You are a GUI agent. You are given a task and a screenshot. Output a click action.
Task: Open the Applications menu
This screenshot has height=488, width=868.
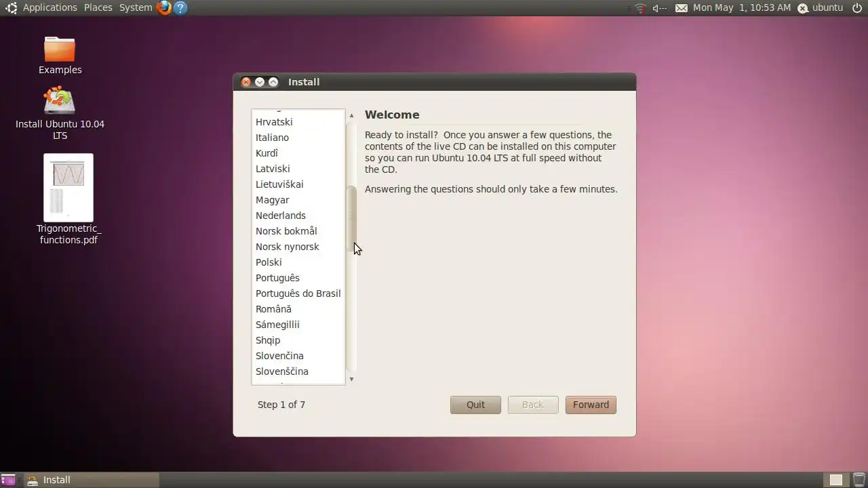coord(50,7)
